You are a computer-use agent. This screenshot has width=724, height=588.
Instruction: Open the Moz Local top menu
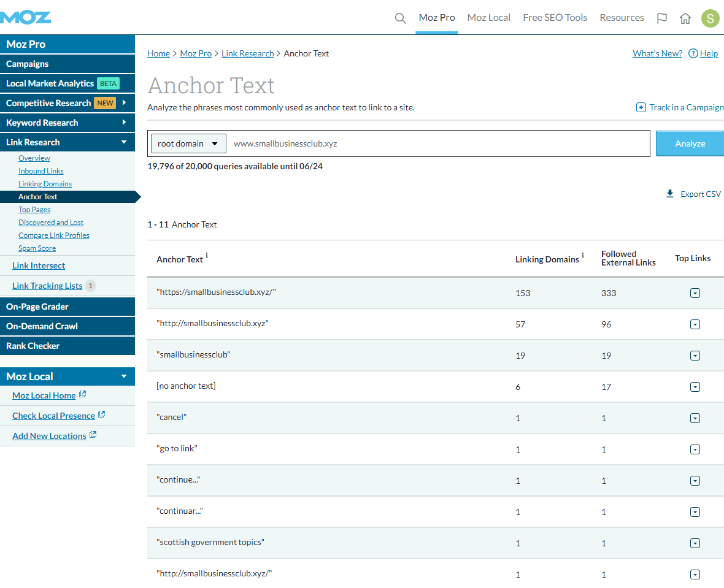click(488, 18)
